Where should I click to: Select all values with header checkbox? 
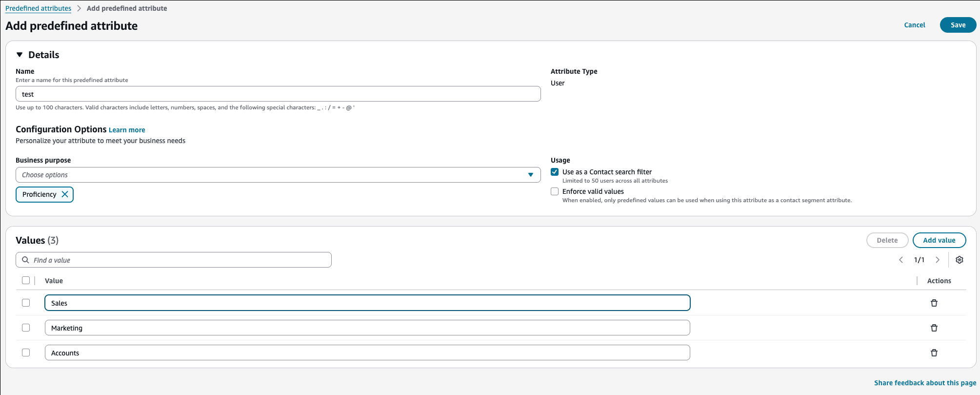tap(26, 280)
